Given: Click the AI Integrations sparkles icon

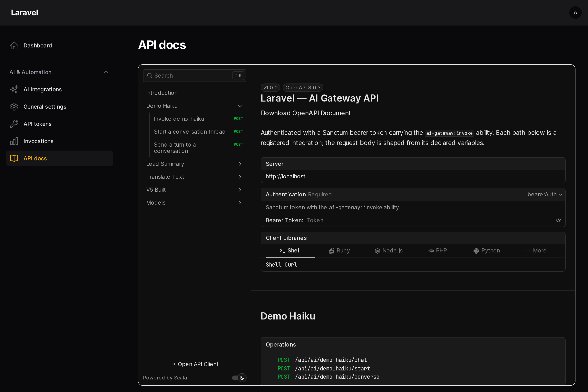Looking at the screenshot, I should coord(14,89).
